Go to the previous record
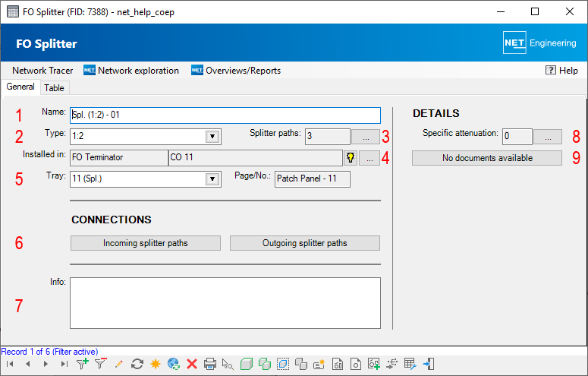588x376 pixels. coord(28,364)
